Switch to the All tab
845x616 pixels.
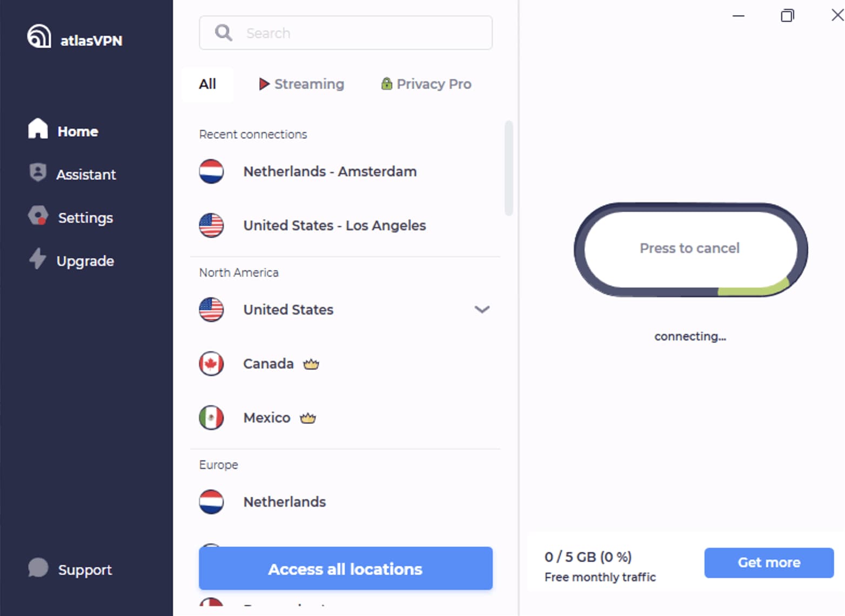(207, 84)
